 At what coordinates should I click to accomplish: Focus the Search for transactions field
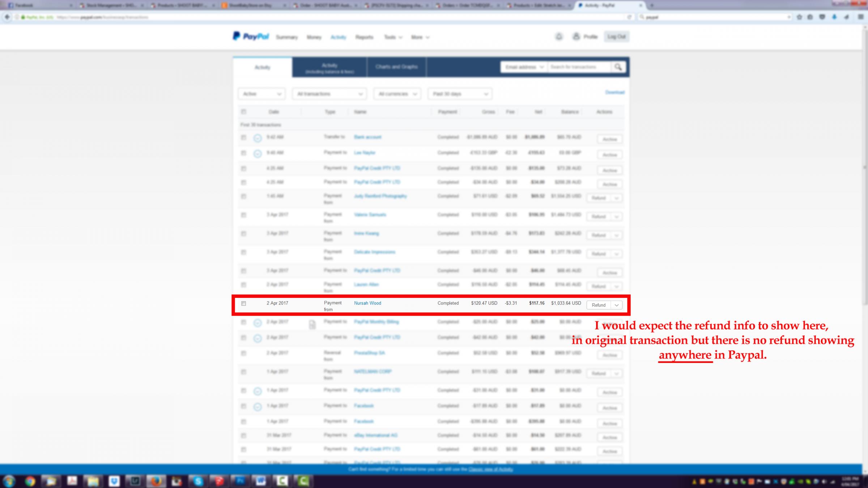coord(579,67)
